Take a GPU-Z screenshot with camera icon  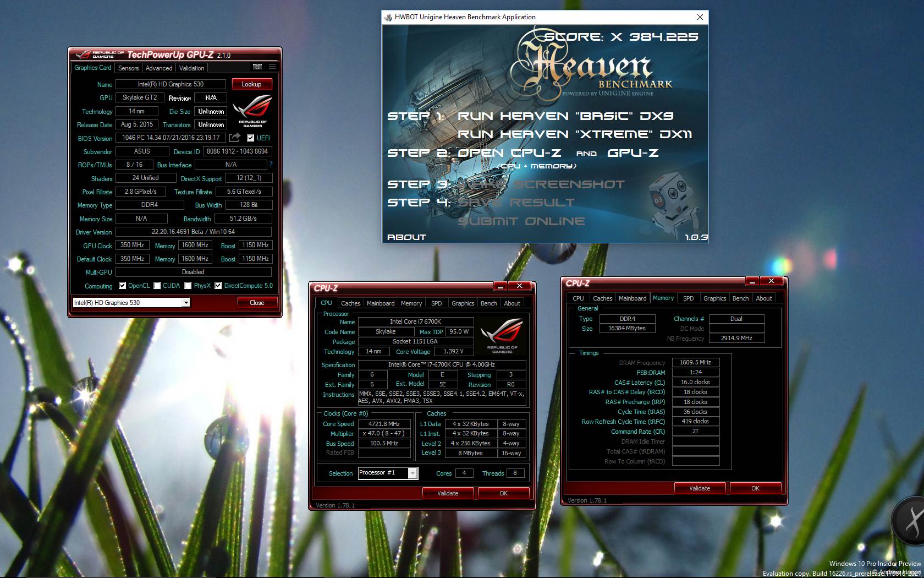click(257, 67)
